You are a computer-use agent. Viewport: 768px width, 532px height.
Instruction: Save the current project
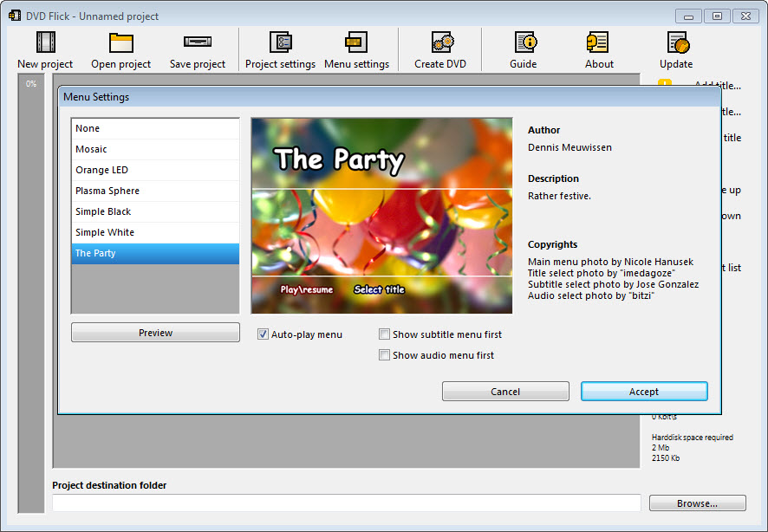point(197,48)
